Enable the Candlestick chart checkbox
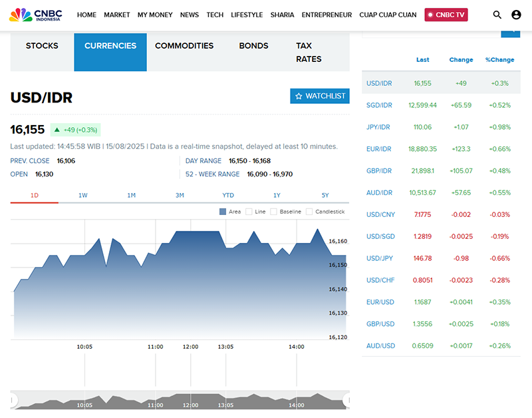Viewport: 532px width, 418px height. [x=309, y=212]
